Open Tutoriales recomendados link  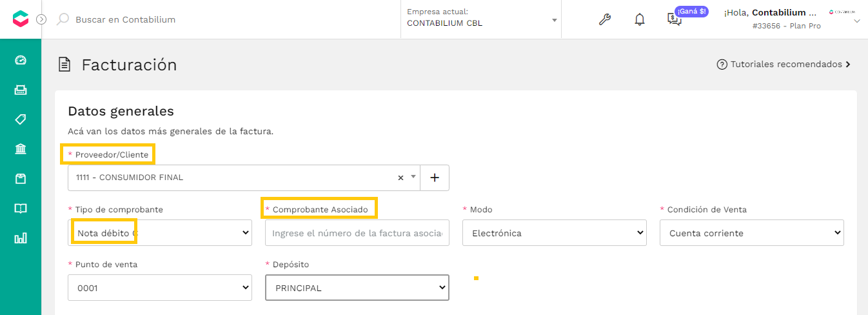[784, 65]
